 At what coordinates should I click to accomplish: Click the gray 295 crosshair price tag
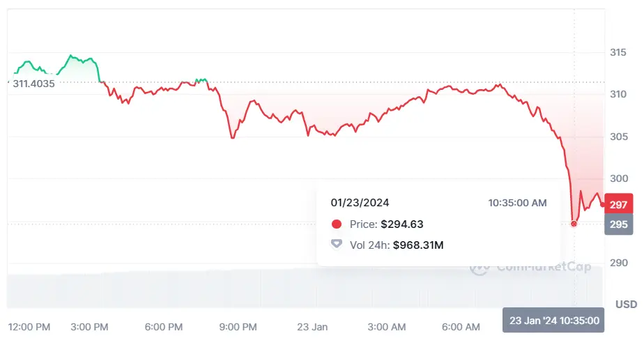point(619,224)
